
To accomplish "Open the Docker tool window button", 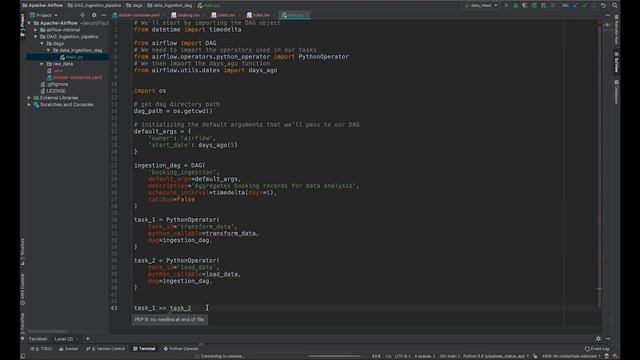I will tap(69, 349).
